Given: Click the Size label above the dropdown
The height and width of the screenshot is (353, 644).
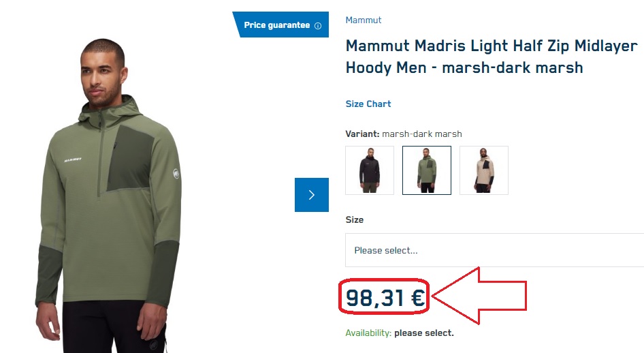Looking at the screenshot, I should pos(355,220).
